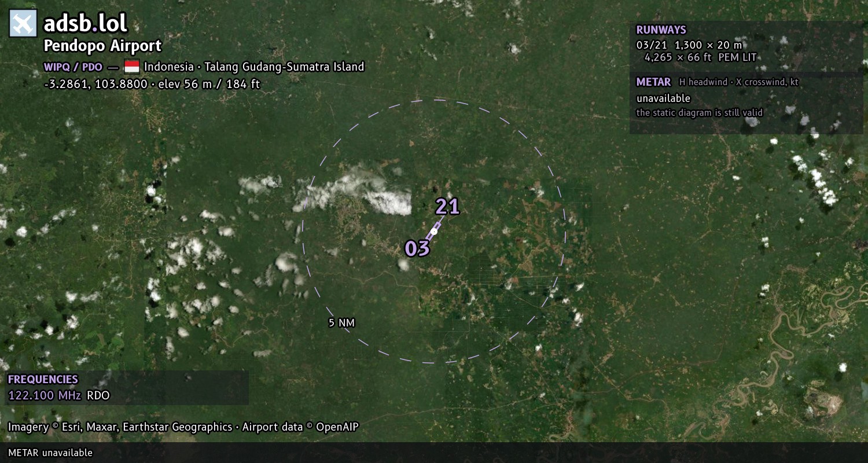Click the FREQUENCIES panel heading

[x=43, y=380]
